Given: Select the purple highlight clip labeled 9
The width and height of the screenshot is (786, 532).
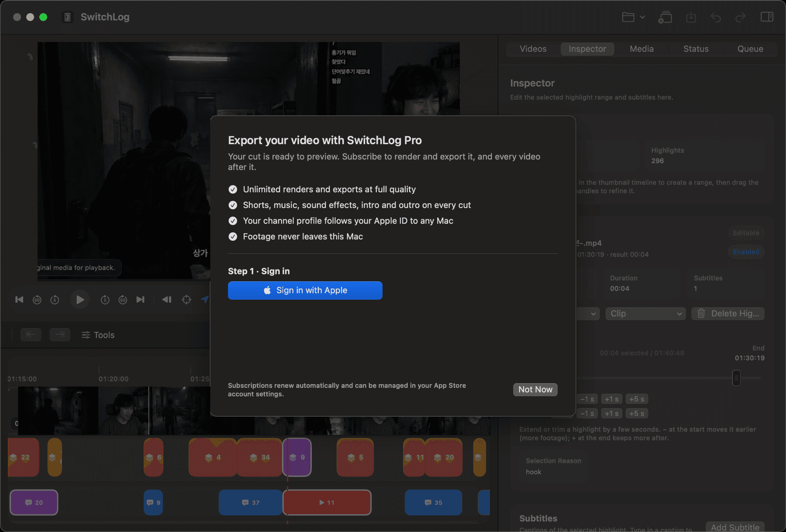Looking at the screenshot, I should pos(297,457).
